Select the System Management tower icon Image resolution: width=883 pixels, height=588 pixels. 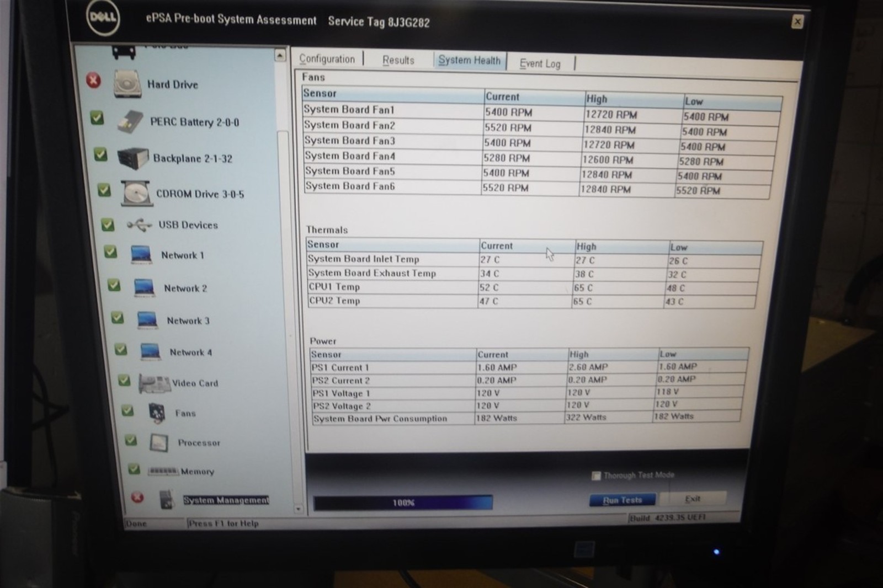[167, 499]
